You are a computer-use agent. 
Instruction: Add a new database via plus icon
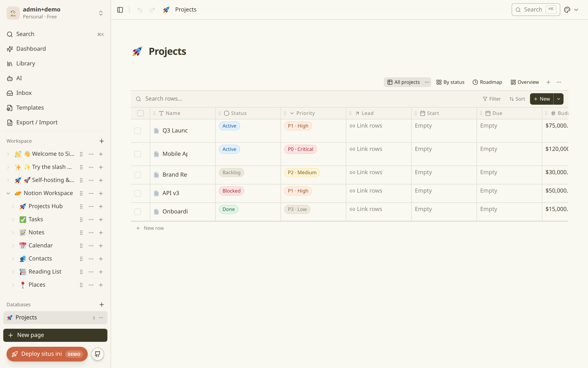(101, 305)
